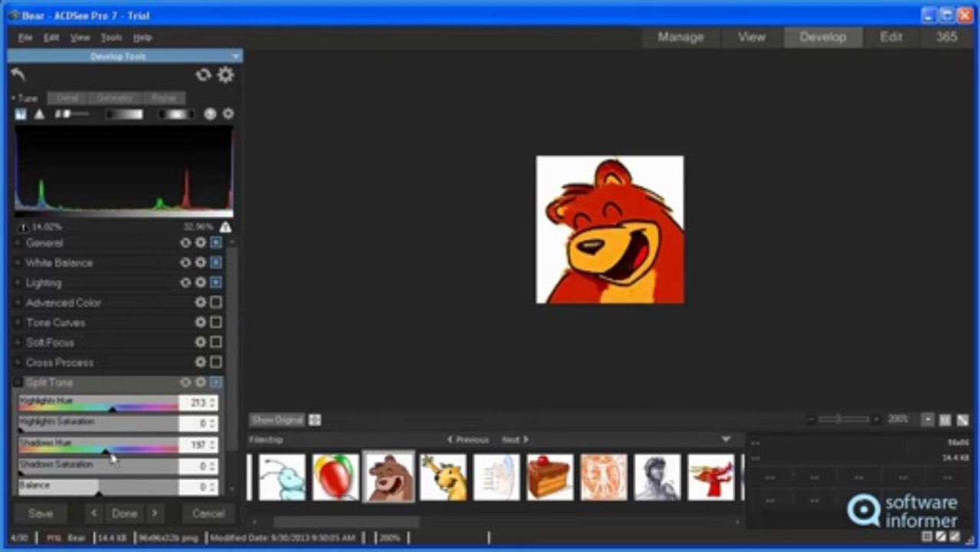Toggle the Lighting group checkbox
This screenshot has width=980, height=552.
click(x=216, y=283)
